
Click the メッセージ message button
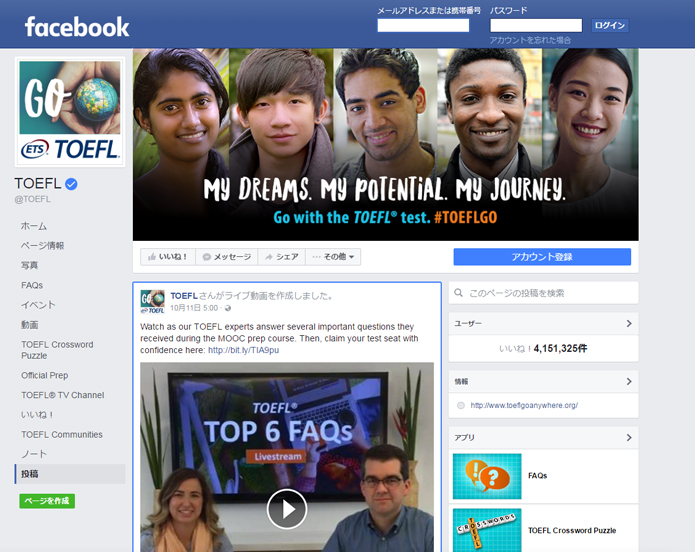pyautogui.click(x=226, y=257)
